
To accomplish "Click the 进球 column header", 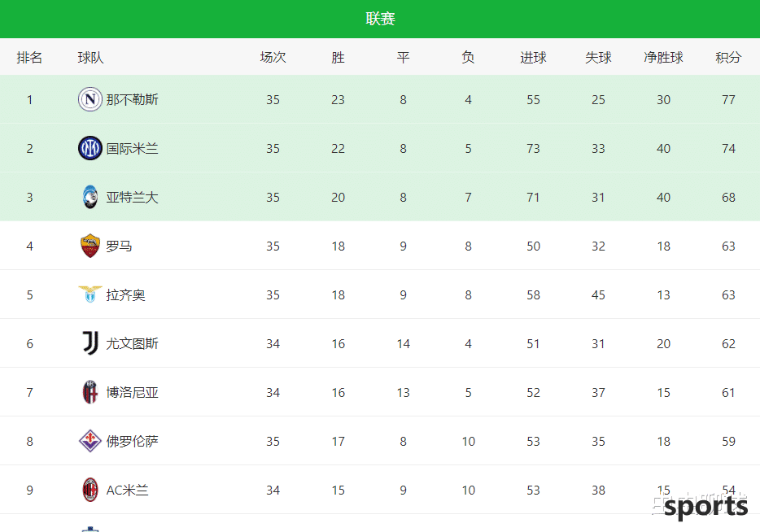I will (533, 58).
